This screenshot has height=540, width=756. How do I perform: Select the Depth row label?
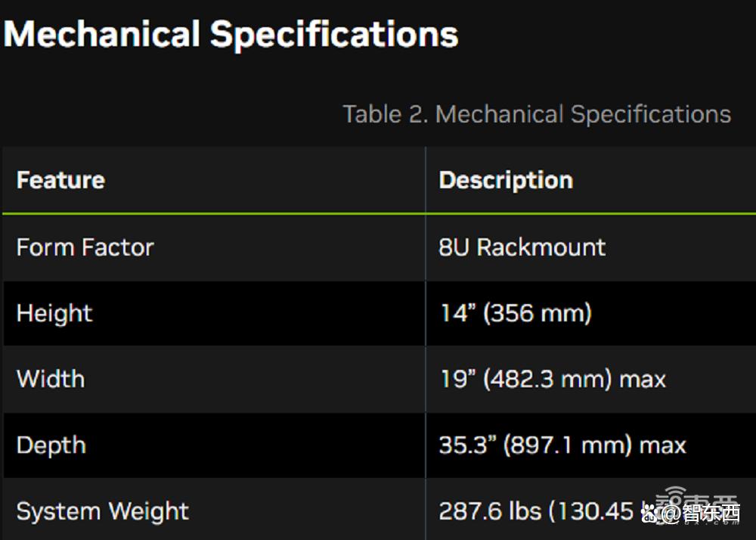click(51, 445)
